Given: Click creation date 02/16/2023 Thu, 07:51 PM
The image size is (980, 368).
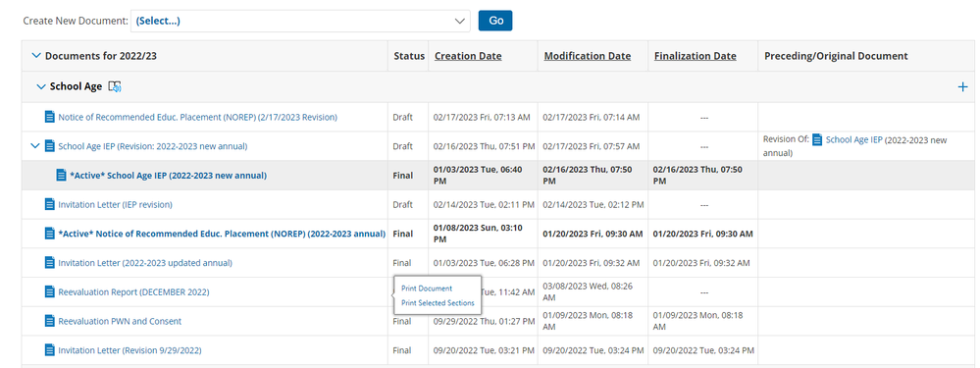Looking at the screenshot, I should (484, 146).
